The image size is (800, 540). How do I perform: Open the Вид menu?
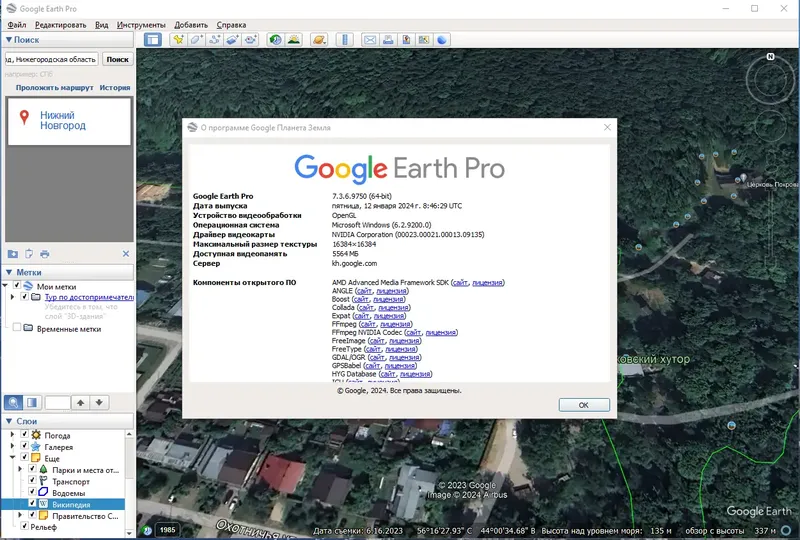click(102, 25)
